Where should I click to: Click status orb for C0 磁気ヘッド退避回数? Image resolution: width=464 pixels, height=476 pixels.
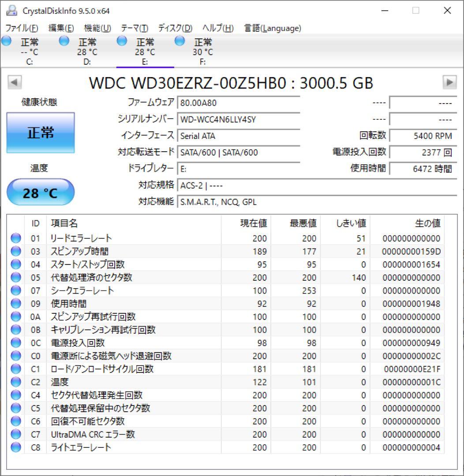click(x=16, y=356)
